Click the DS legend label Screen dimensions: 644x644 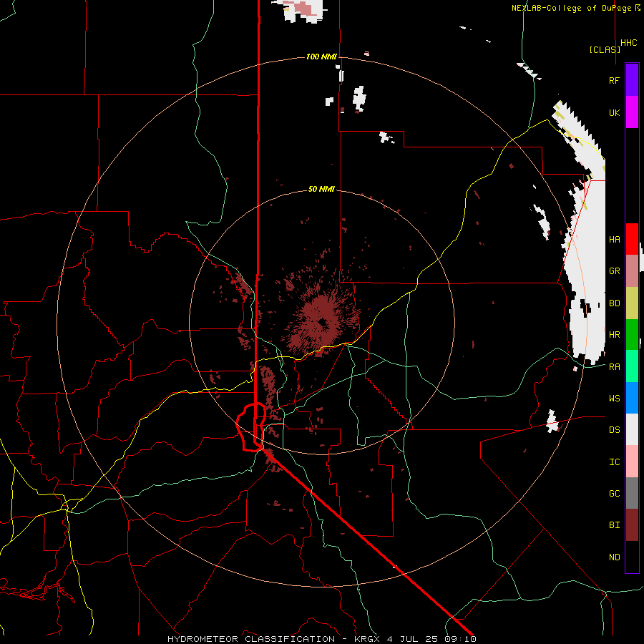pyautogui.click(x=615, y=429)
